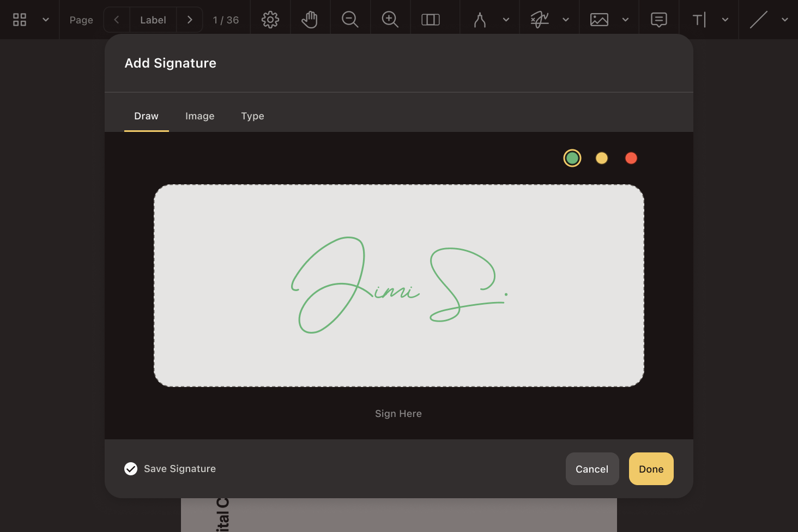Confirm signature with Done button
This screenshot has height=532, width=798.
click(651, 468)
